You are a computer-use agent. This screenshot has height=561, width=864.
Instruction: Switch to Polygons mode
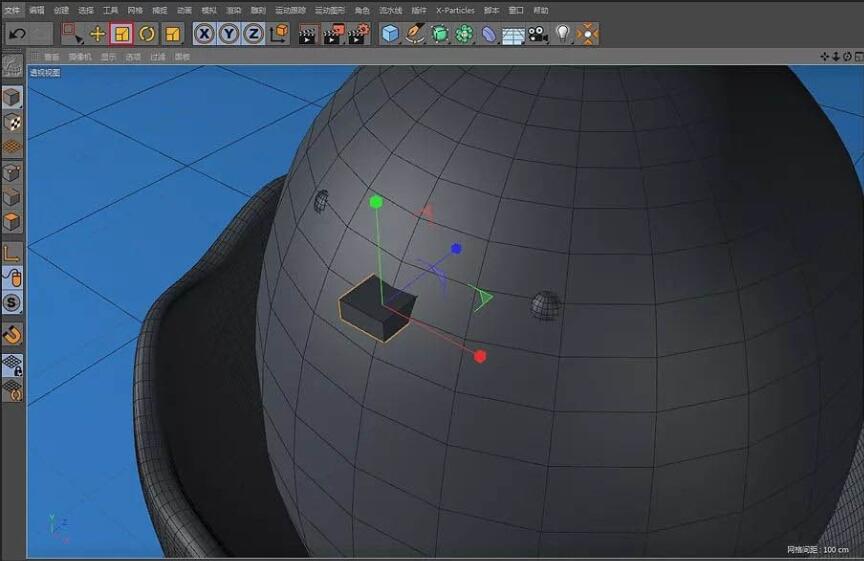(12, 222)
